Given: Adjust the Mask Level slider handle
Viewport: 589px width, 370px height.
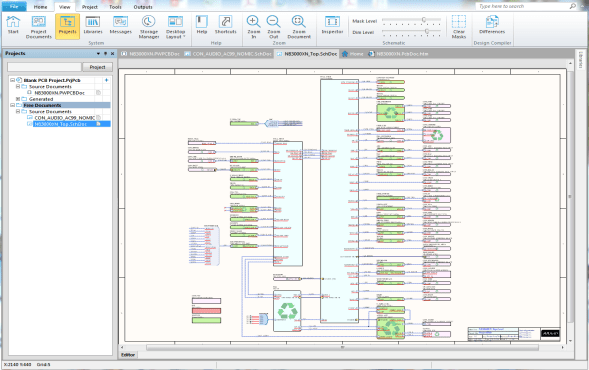Looking at the screenshot, I should point(424,20).
